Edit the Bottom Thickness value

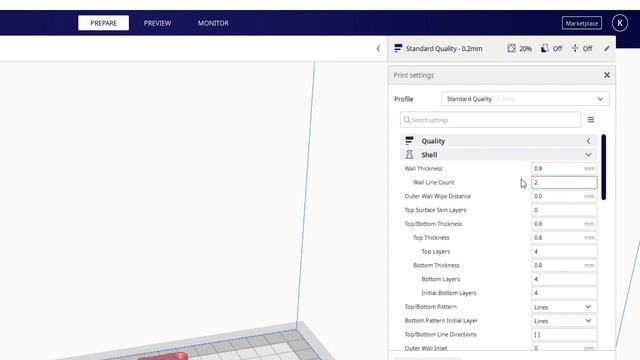[564, 265]
